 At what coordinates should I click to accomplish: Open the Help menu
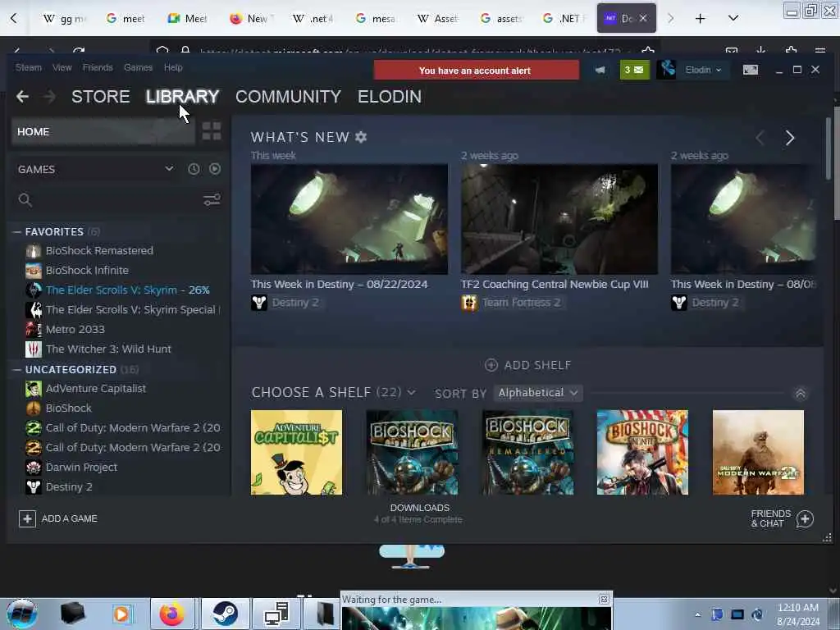[173, 67]
